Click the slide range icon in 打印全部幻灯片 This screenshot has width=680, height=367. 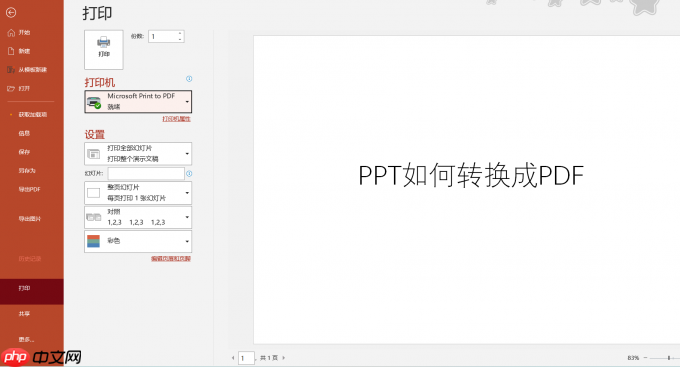coord(94,154)
